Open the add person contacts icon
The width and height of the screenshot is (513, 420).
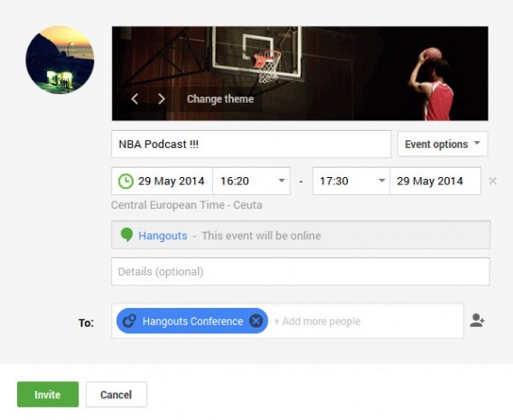pos(478,321)
